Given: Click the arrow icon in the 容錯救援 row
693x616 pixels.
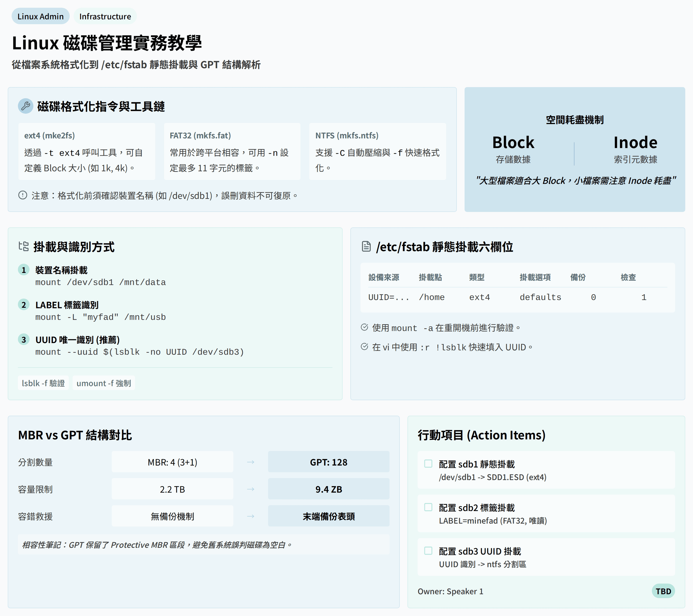Looking at the screenshot, I should [x=250, y=516].
